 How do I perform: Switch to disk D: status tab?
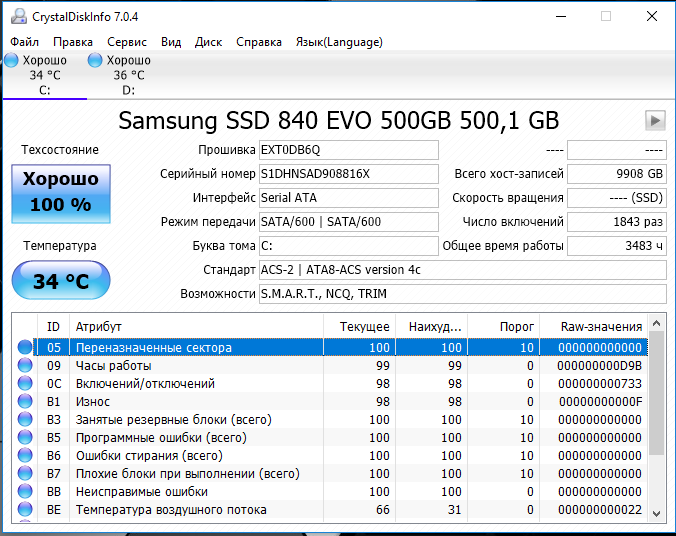(128, 75)
